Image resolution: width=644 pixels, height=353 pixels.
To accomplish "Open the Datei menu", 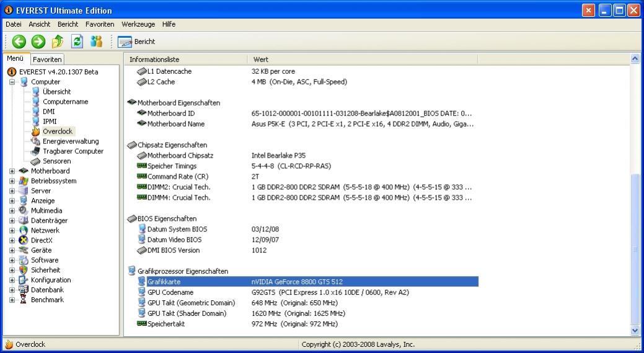I will pos(14,24).
